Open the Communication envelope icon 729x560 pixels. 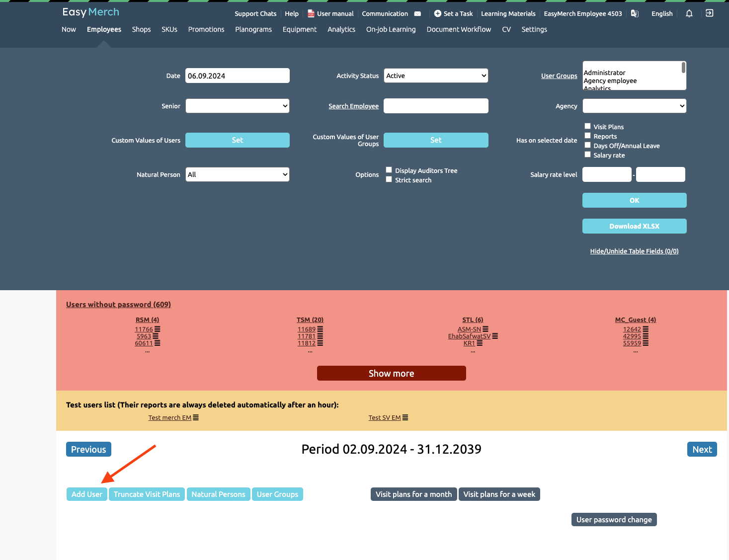417,14
